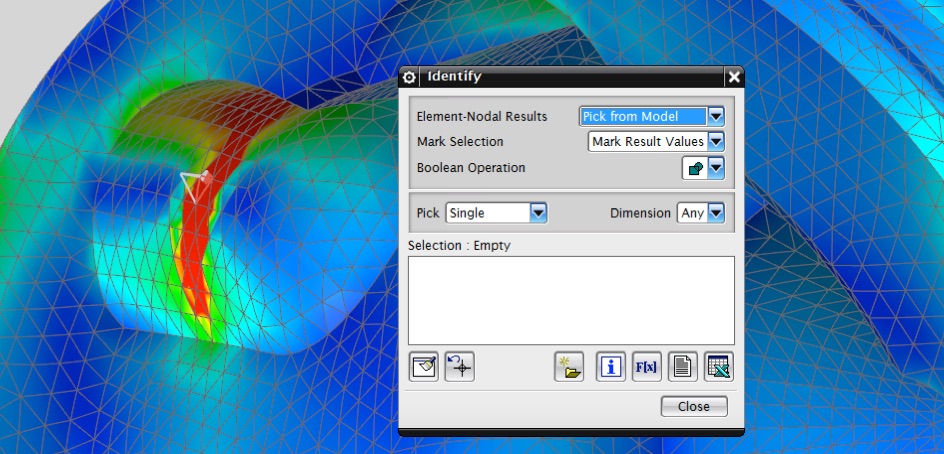This screenshot has height=454, width=944.
Task: Click the open folder with star icon
Action: (569, 367)
